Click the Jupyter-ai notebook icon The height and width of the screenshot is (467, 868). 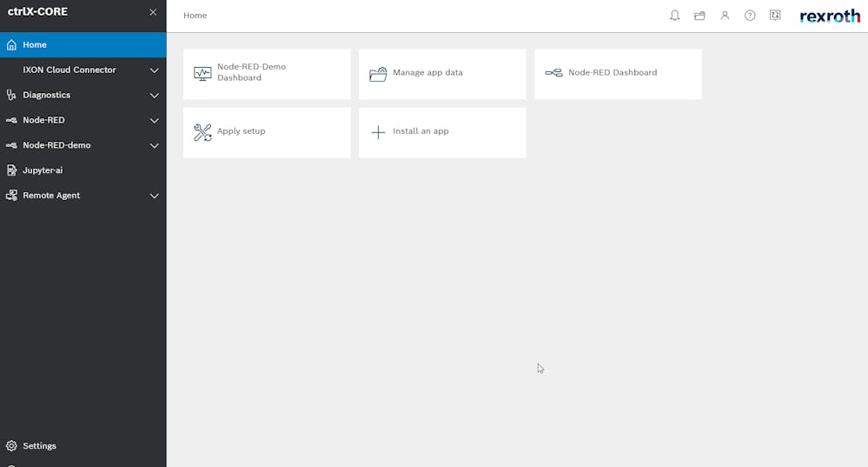11,170
